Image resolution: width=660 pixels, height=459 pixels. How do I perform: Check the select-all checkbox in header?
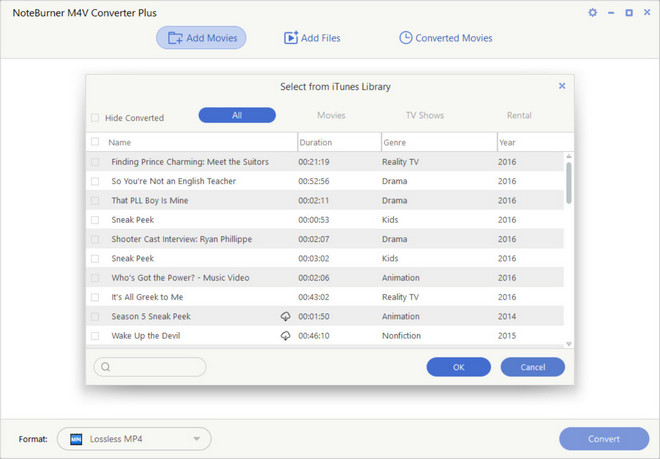pos(96,142)
